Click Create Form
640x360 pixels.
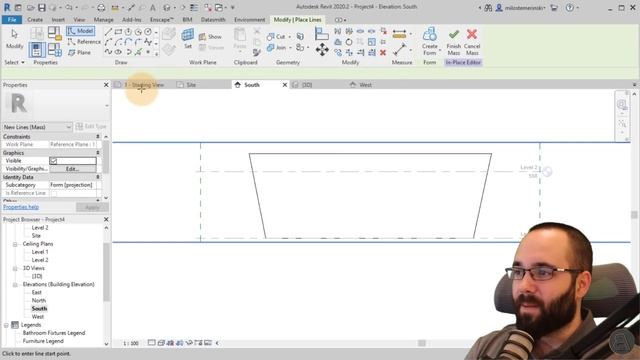click(x=430, y=42)
